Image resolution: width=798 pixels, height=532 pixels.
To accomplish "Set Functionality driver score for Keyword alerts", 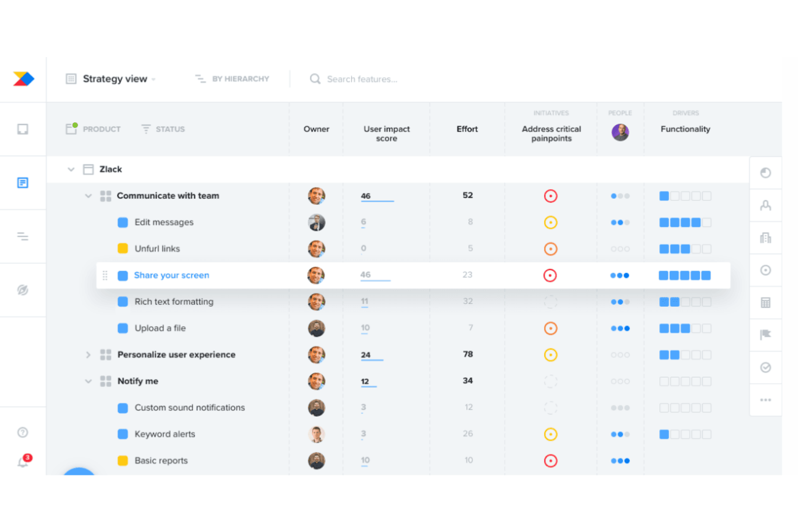I will point(685,434).
